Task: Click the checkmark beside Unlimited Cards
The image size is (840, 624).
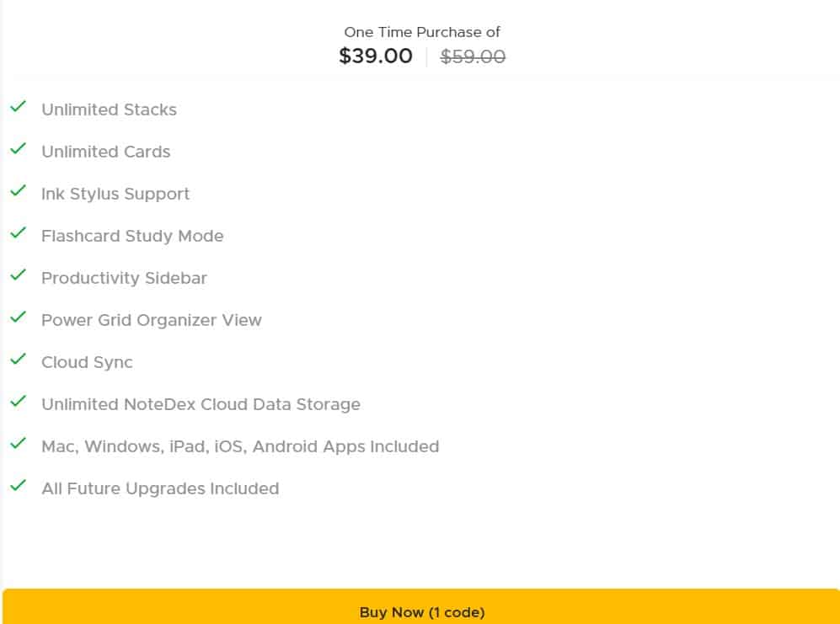Action: 17,150
